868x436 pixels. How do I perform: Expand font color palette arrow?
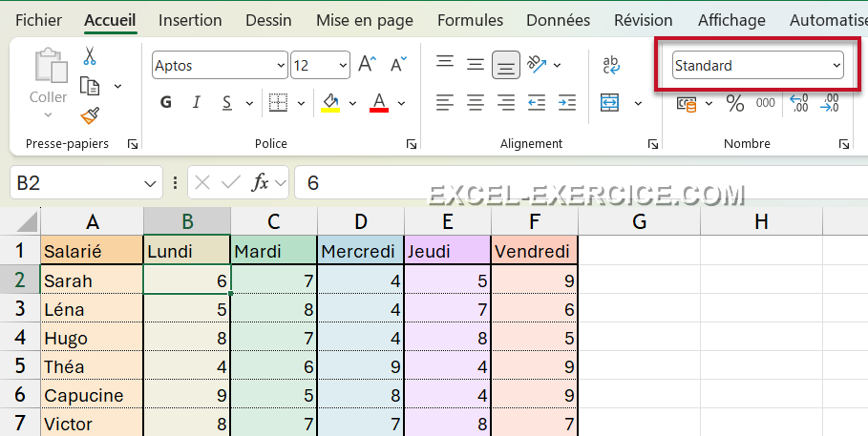(401, 103)
